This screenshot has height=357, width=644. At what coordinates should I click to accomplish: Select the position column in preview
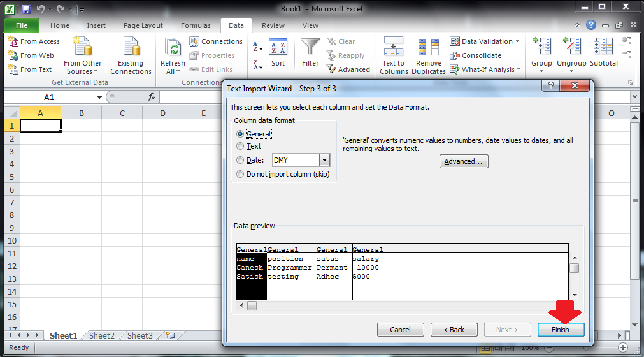click(292, 272)
